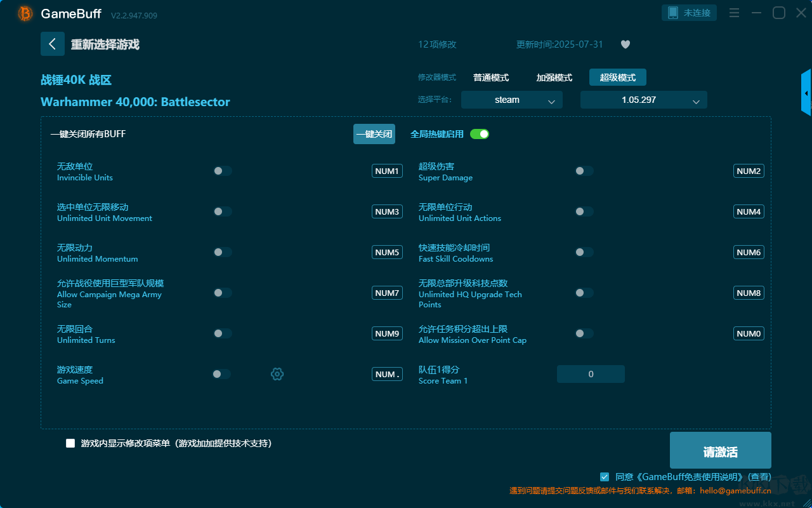Enable Super Damage toggle
Screen dimensions: 812x508
[584, 171]
